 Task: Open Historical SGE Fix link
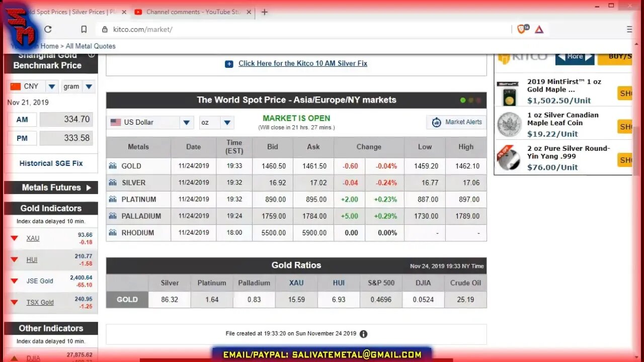51,163
